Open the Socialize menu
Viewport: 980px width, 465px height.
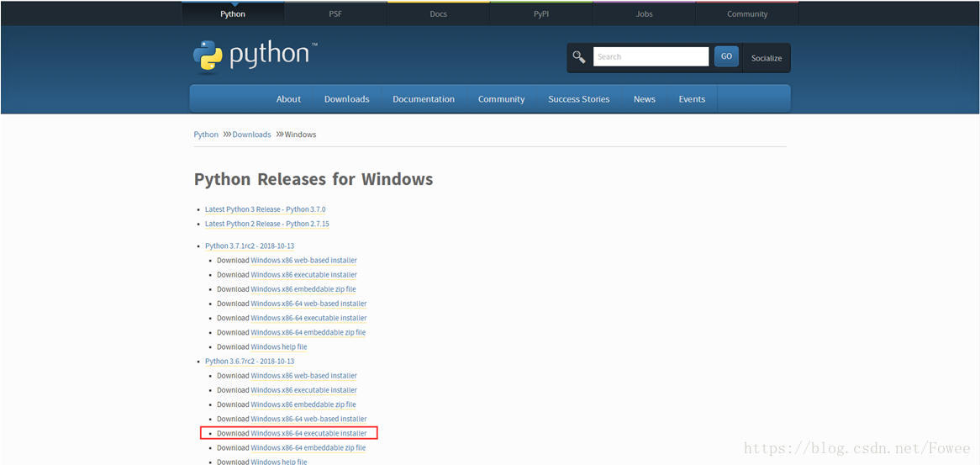767,58
